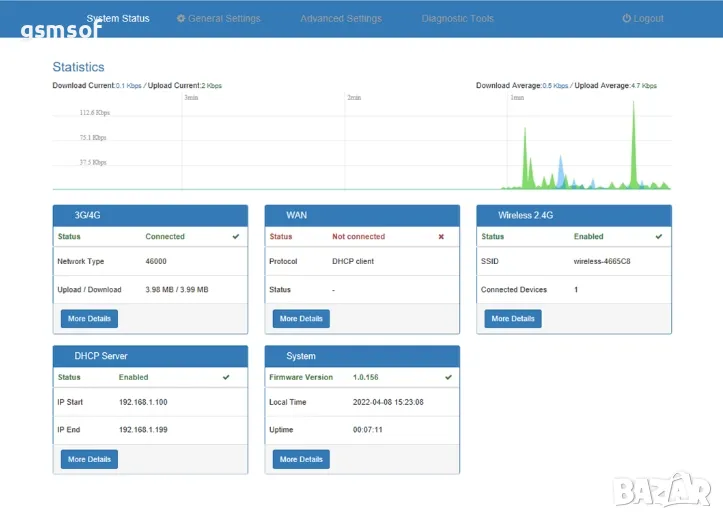Expand More Details in the System panel
The width and height of the screenshot is (723, 519).
point(301,459)
